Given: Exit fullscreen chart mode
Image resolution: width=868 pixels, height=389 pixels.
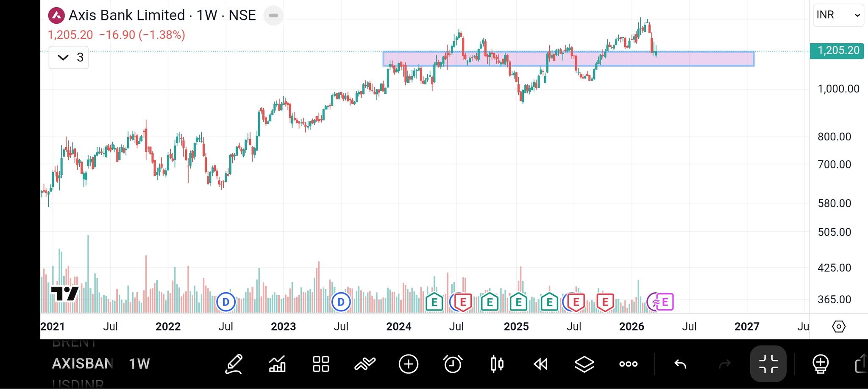Looking at the screenshot, I should point(768,364).
